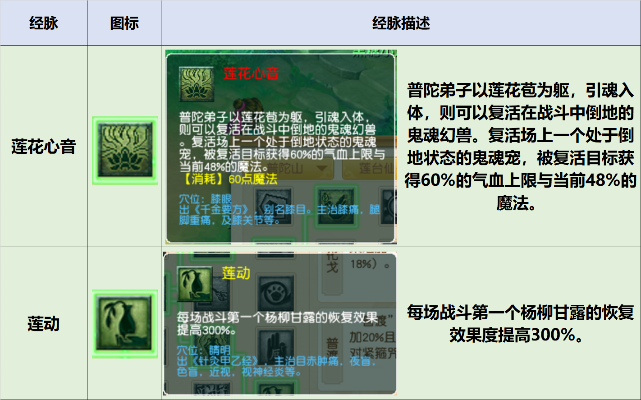Viewport: 641px width, 400px height.
Task: Click the 莲花心音 description paragraph on the right
Action: coord(520,146)
